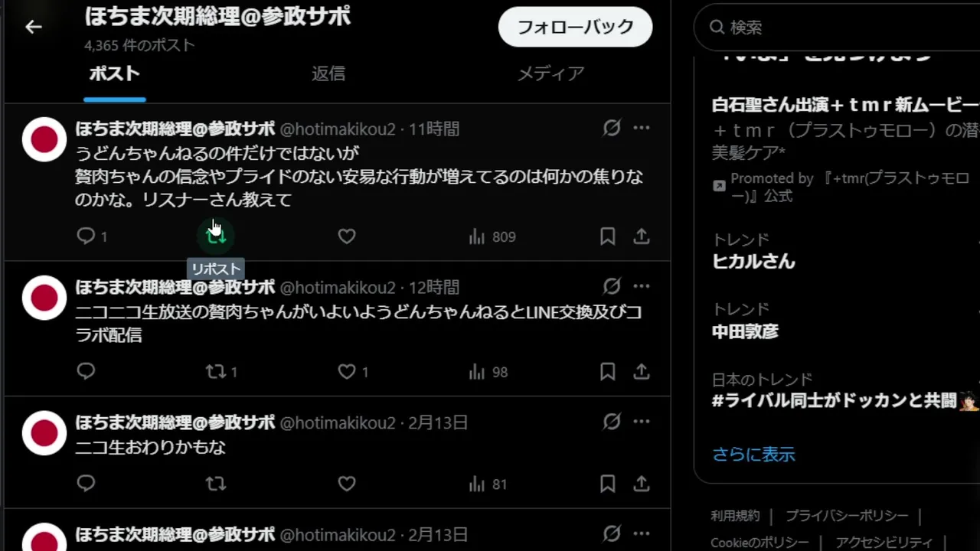Switch to the メディア tab
This screenshot has height=551, width=980.
click(551, 73)
